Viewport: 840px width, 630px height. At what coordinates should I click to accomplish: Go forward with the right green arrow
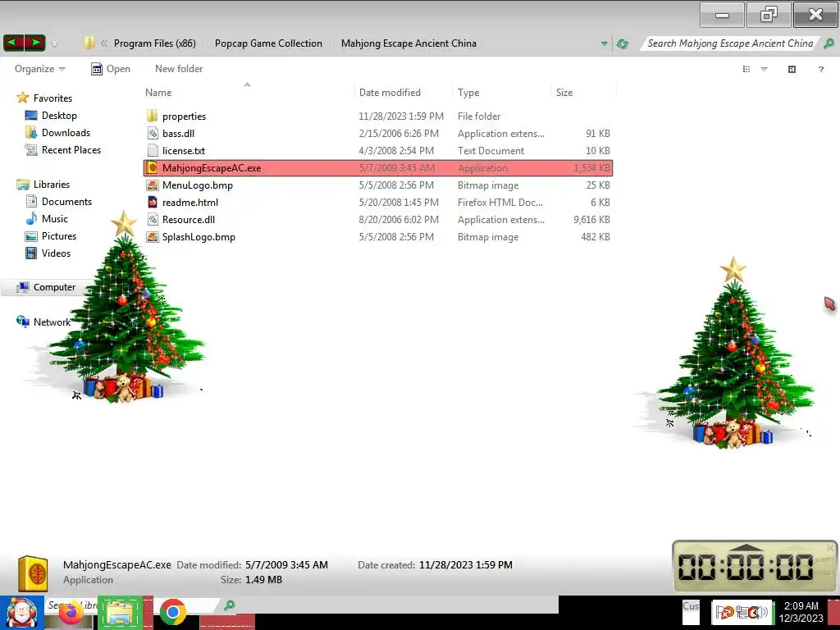pyautogui.click(x=34, y=43)
